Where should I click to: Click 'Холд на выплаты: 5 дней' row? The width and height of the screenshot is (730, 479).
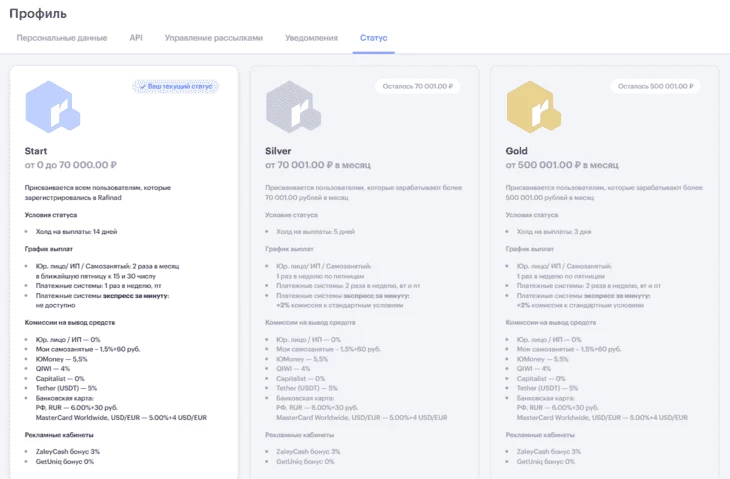pos(315,231)
